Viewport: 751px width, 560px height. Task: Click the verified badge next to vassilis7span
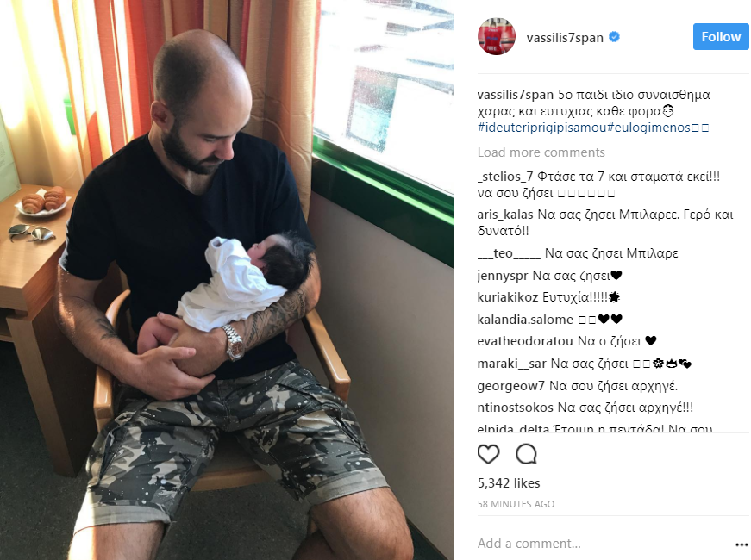click(x=614, y=37)
